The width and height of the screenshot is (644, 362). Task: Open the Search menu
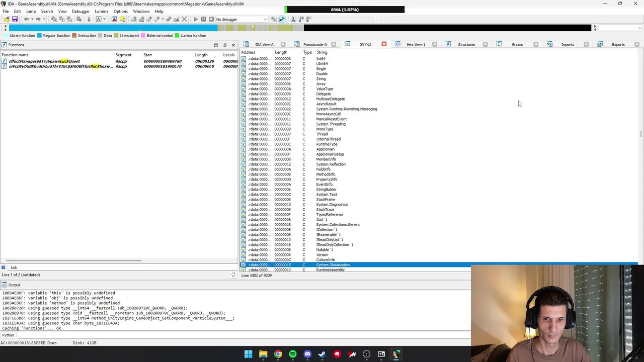[x=47, y=11]
